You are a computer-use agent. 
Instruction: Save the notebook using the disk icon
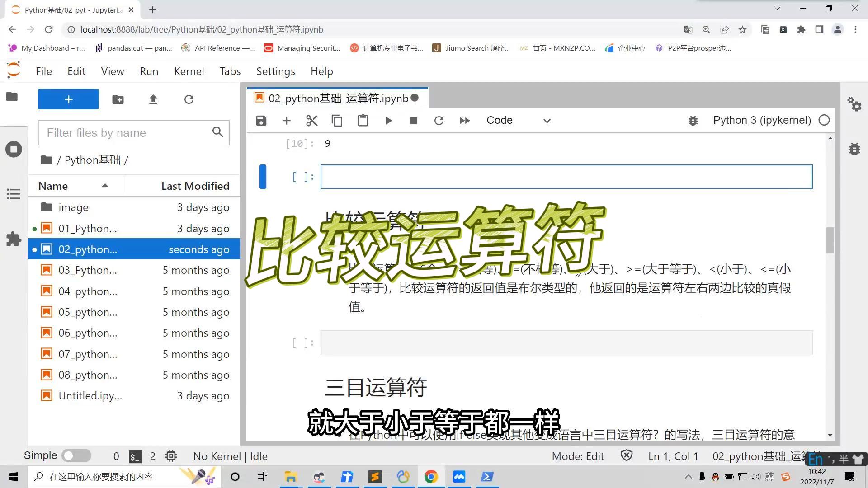tap(261, 121)
